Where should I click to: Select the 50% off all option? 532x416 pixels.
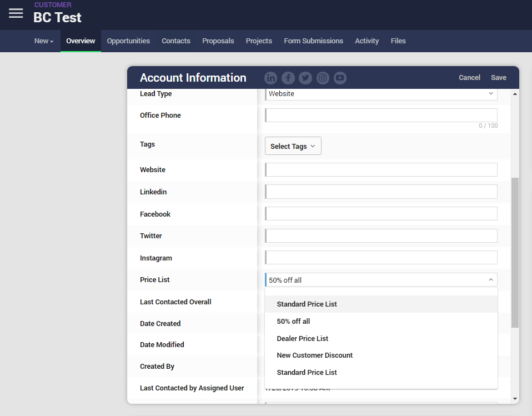point(381,322)
